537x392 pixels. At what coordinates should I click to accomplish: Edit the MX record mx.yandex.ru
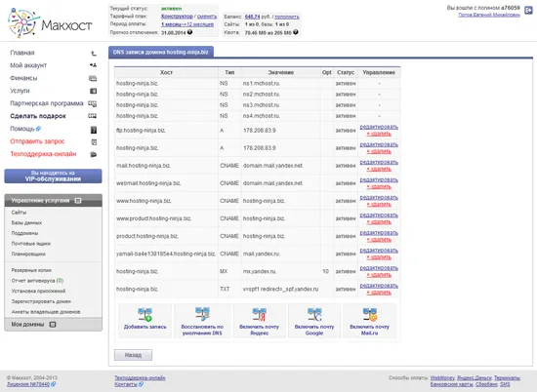379,268
